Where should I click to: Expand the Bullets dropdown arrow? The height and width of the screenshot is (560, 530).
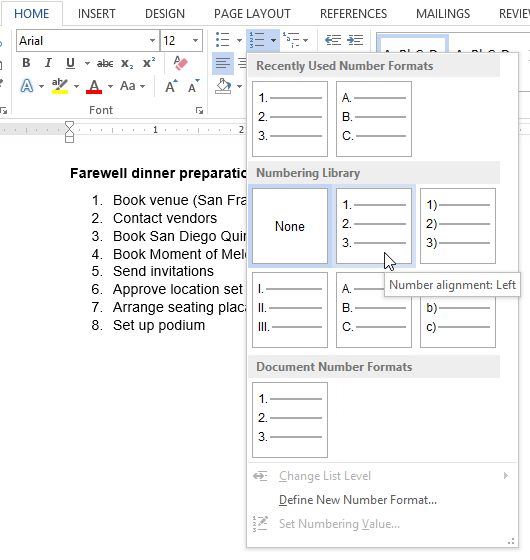coord(239,40)
